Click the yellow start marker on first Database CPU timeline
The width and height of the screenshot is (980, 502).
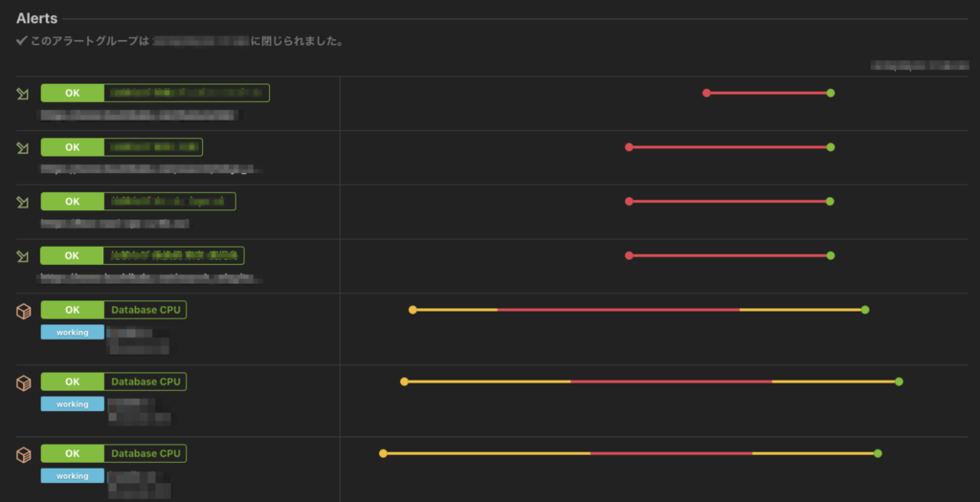coord(412,310)
